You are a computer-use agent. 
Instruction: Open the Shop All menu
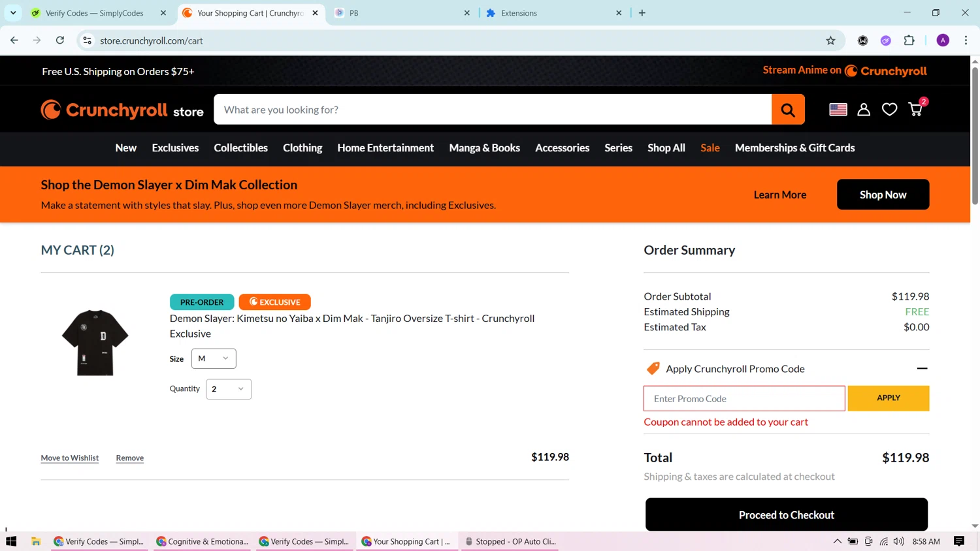(666, 148)
